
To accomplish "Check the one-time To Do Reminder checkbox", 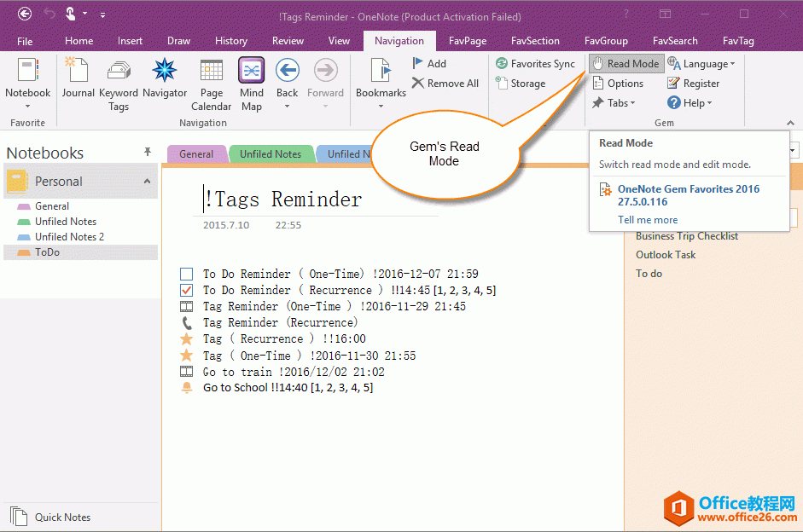I will pyautogui.click(x=186, y=274).
